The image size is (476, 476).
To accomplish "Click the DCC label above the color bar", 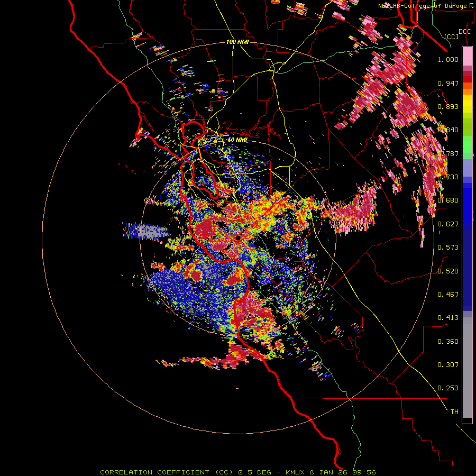I will click(x=464, y=32).
